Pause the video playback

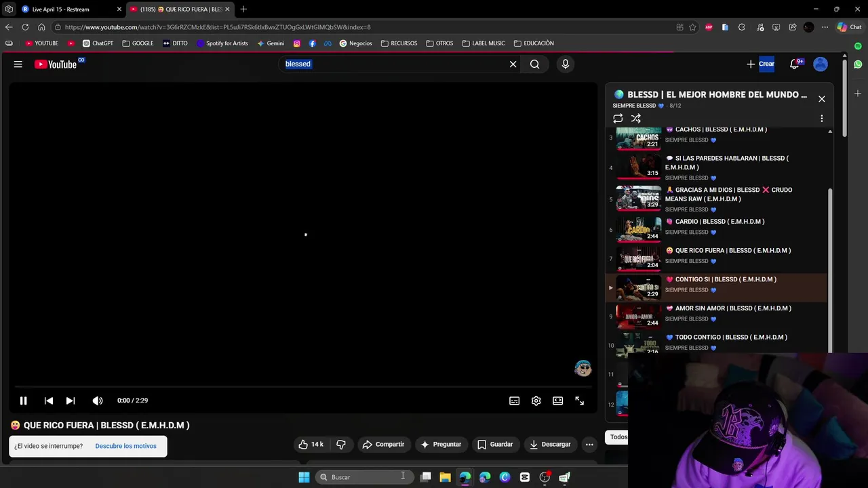pyautogui.click(x=23, y=401)
